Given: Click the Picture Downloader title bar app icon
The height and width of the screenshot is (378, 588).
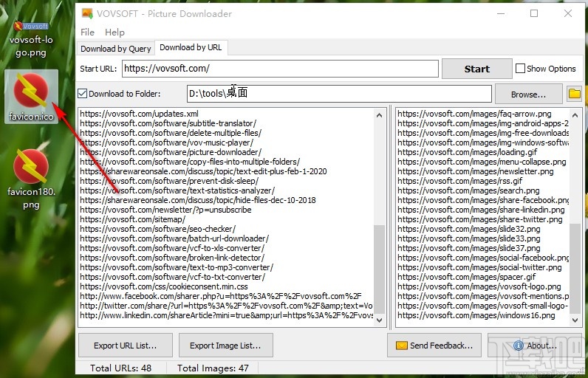Looking at the screenshot, I should pyautogui.click(x=87, y=13).
